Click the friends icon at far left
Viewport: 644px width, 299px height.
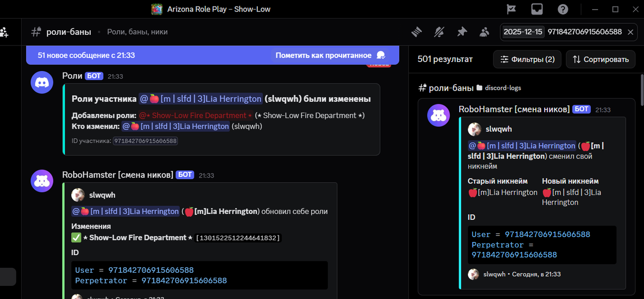[4, 32]
